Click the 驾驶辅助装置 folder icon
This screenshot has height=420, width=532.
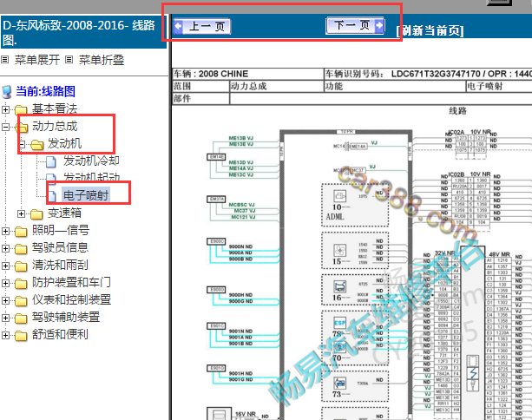21,318
